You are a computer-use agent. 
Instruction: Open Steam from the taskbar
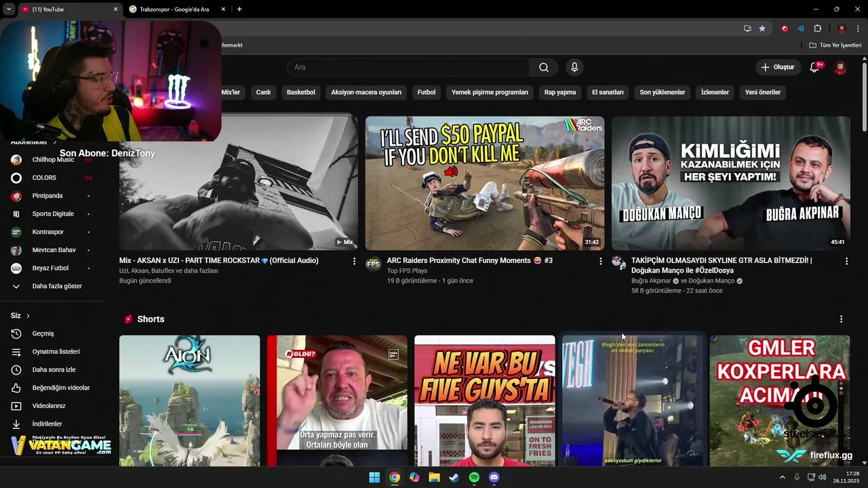454,477
